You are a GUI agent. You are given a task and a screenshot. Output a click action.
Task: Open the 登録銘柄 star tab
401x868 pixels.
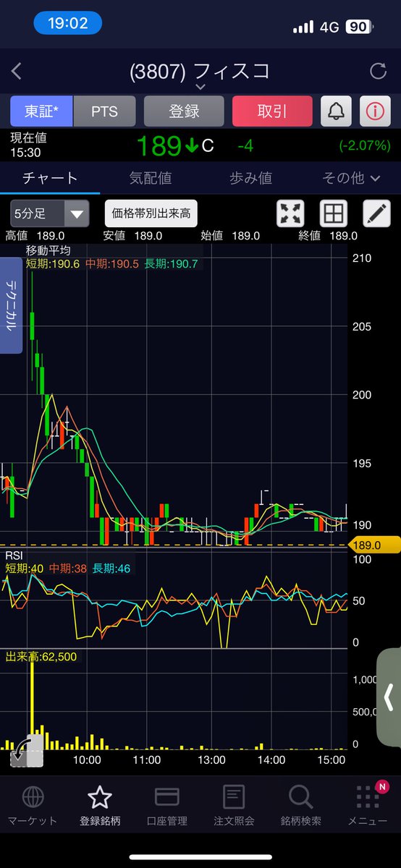[x=99, y=807]
